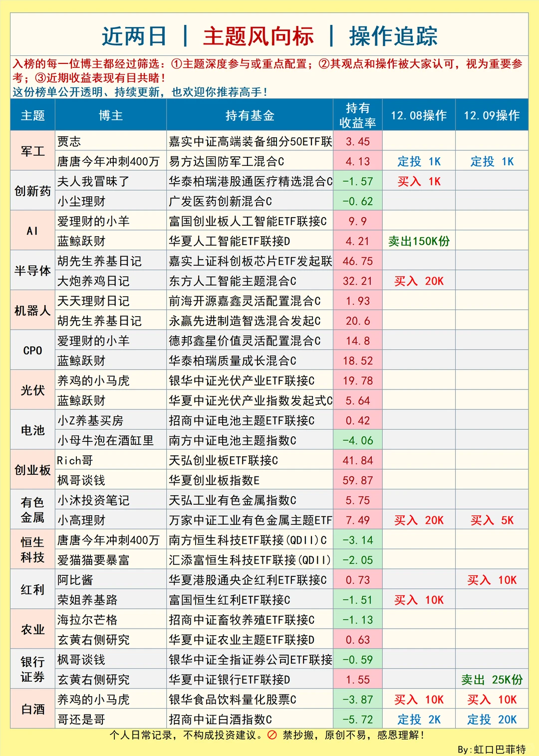Click the 12.08操作 column header
The image size is (539, 756).
click(x=419, y=115)
